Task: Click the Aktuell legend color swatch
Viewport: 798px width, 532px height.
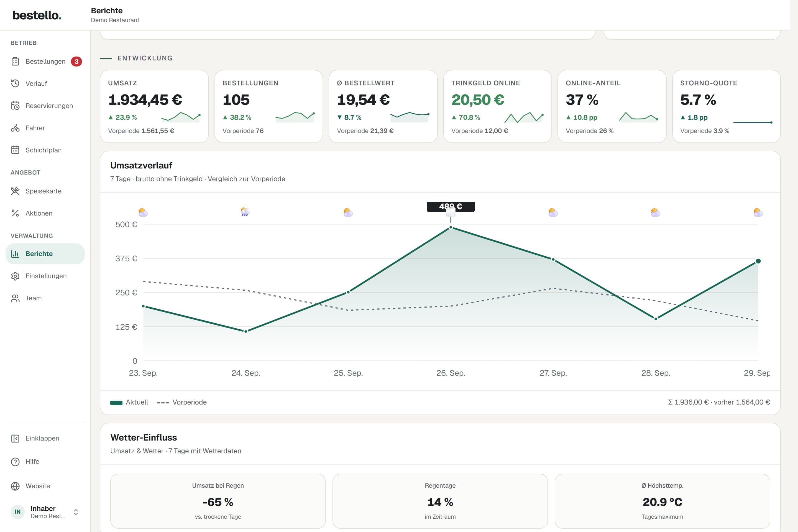Action: 116,403
